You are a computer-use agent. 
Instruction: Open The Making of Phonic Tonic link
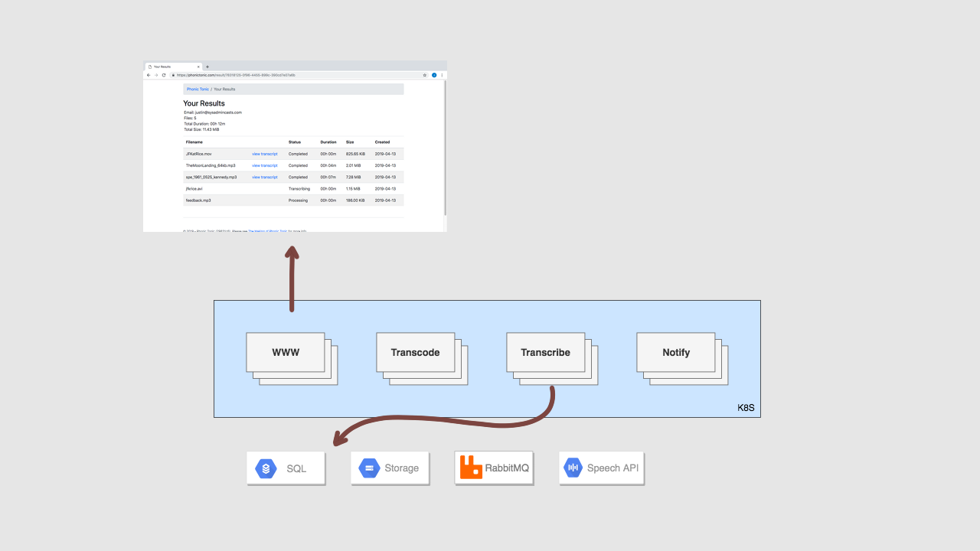click(x=268, y=230)
